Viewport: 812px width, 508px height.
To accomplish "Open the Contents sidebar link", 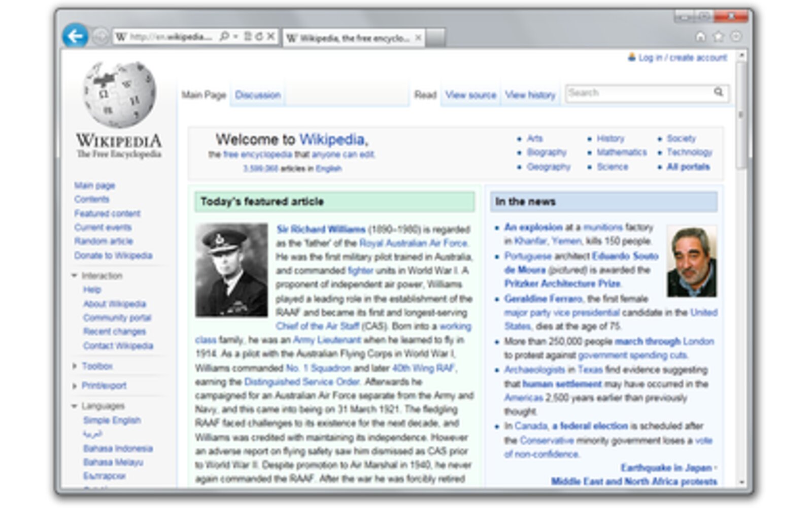I will click(92, 199).
